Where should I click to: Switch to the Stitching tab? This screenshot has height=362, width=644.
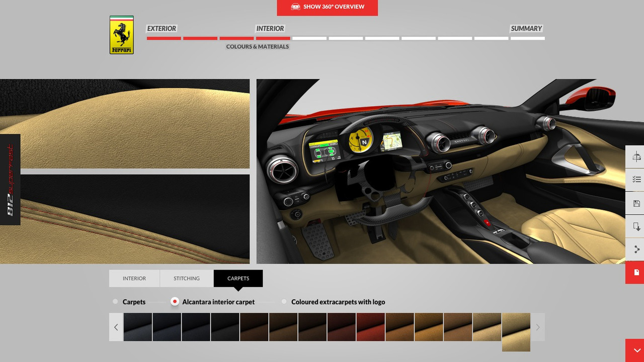click(x=187, y=279)
